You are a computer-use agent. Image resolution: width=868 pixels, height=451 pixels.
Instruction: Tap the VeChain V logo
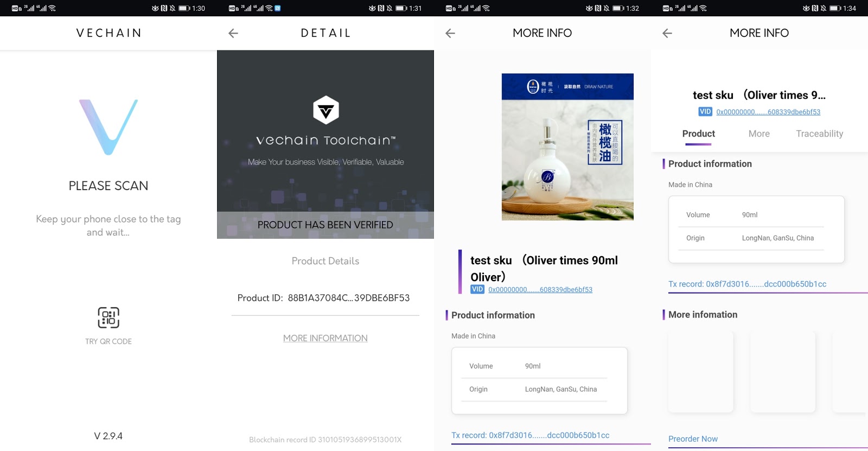108,127
